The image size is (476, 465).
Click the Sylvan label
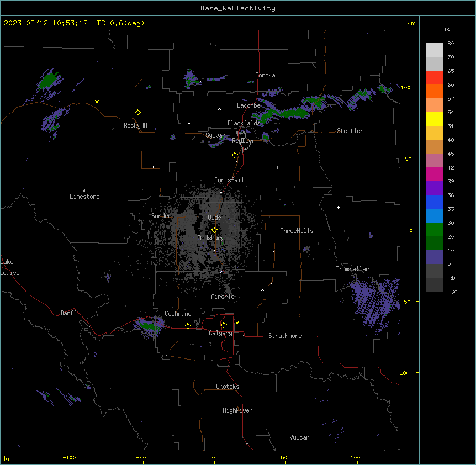215,135
